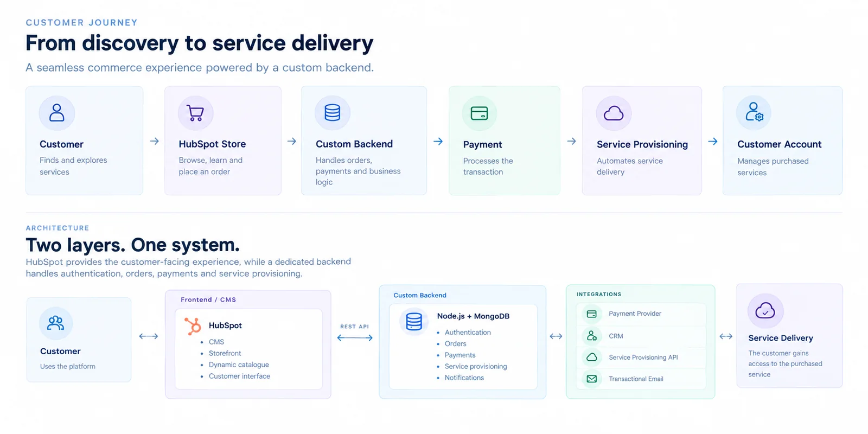This screenshot has width=868, height=434.
Task: Click the arrow between Service Provisioning and Customer Account
Action: pos(713,141)
